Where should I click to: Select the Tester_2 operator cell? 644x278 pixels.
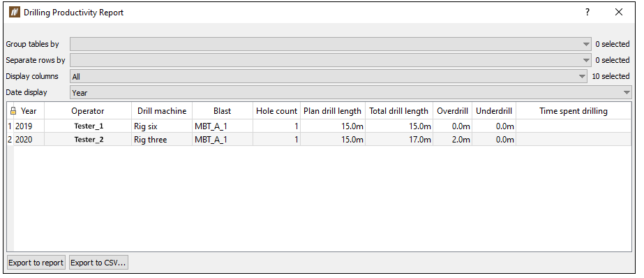[x=88, y=140]
